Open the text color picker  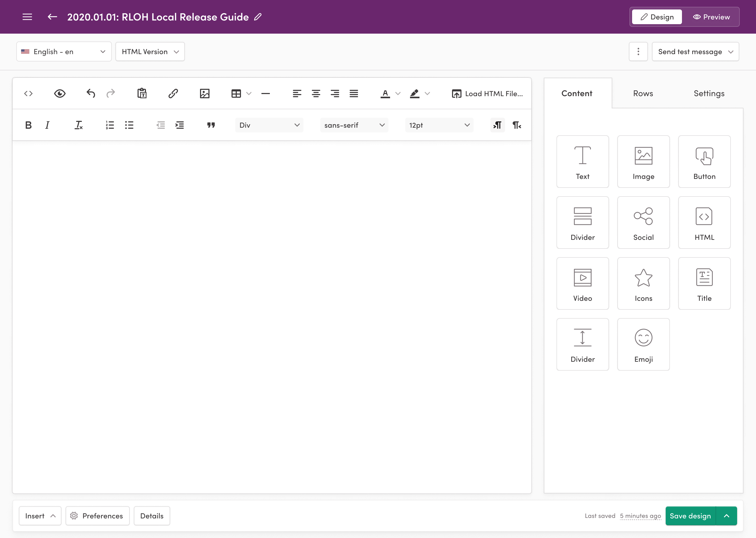point(385,94)
